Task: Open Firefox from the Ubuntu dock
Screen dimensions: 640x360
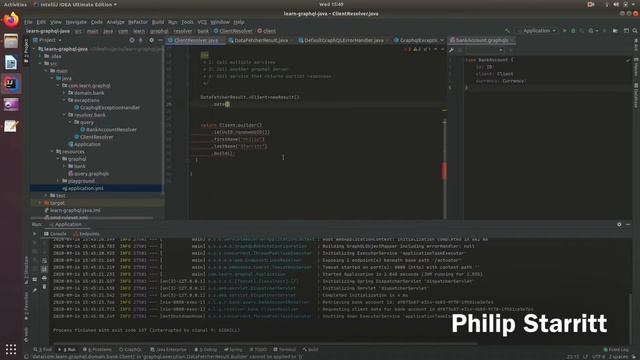Action: click(11, 20)
